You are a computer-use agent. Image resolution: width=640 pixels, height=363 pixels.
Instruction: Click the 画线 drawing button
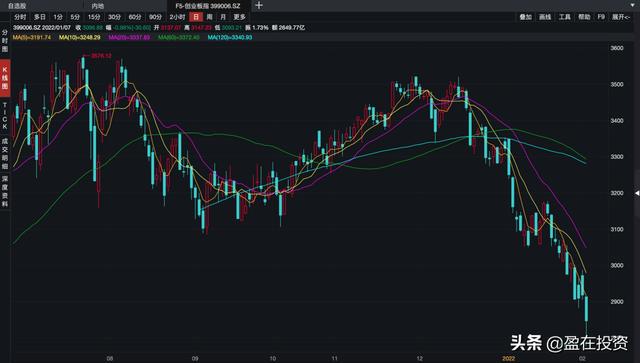click(x=545, y=17)
